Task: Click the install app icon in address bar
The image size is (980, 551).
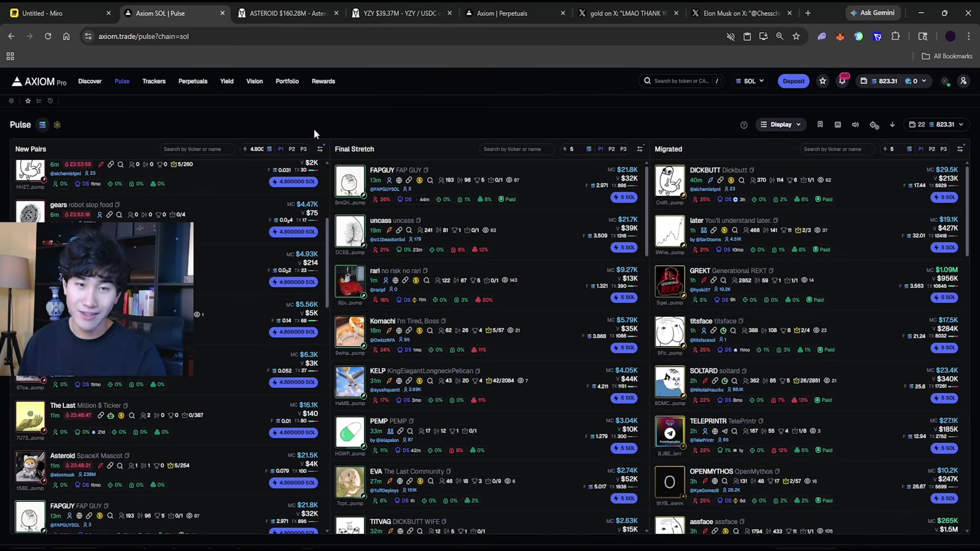Action: (764, 36)
